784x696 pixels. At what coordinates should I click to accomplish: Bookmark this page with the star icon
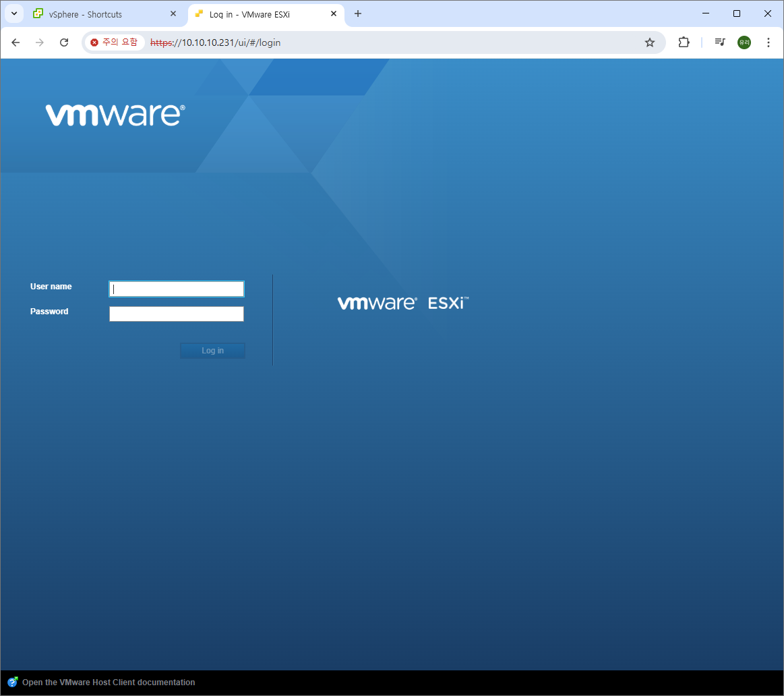tap(649, 42)
